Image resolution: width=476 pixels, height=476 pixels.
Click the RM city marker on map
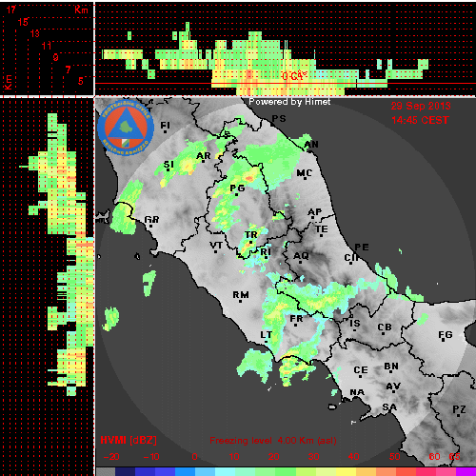click(x=240, y=301)
